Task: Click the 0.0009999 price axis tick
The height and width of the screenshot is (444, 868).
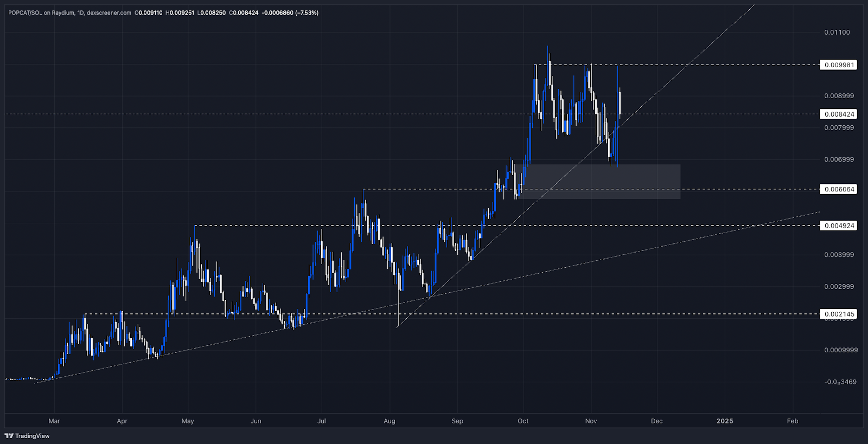Action: (x=840, y=350)
